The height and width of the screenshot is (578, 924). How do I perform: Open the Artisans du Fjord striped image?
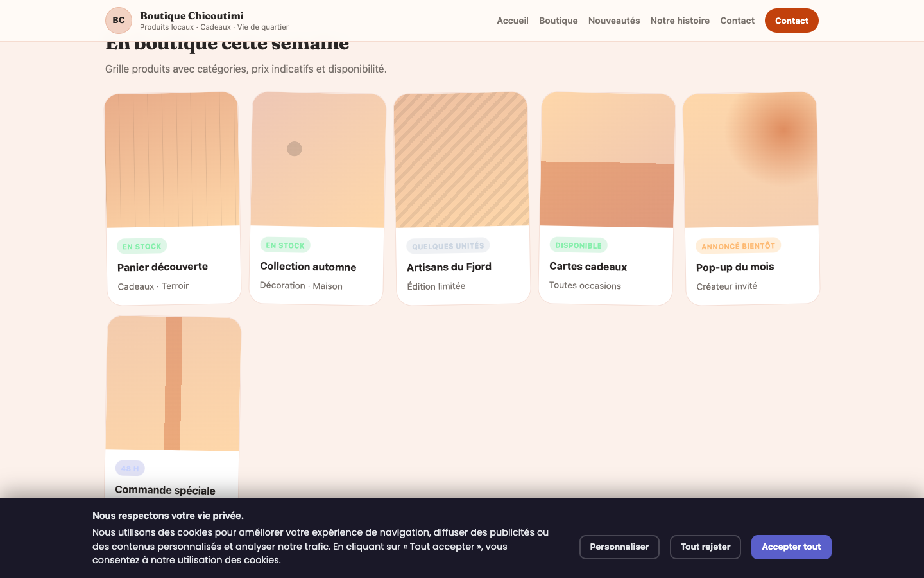(x=461, y=160)
